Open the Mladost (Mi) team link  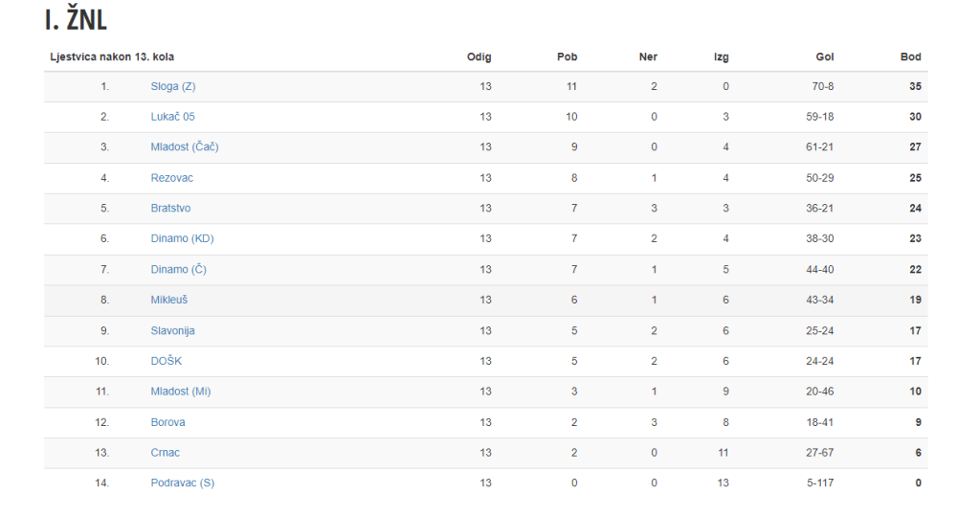181,392
